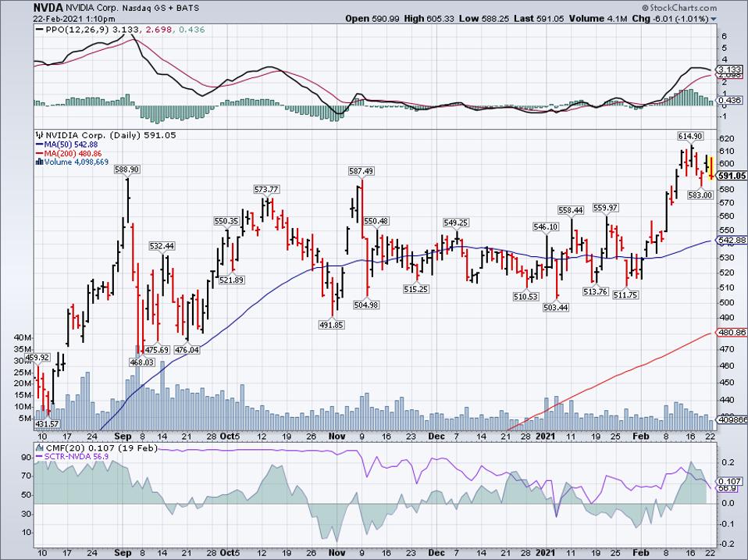Click the 511.75 low price label
The image size is (748, 560).
point(625,294)
